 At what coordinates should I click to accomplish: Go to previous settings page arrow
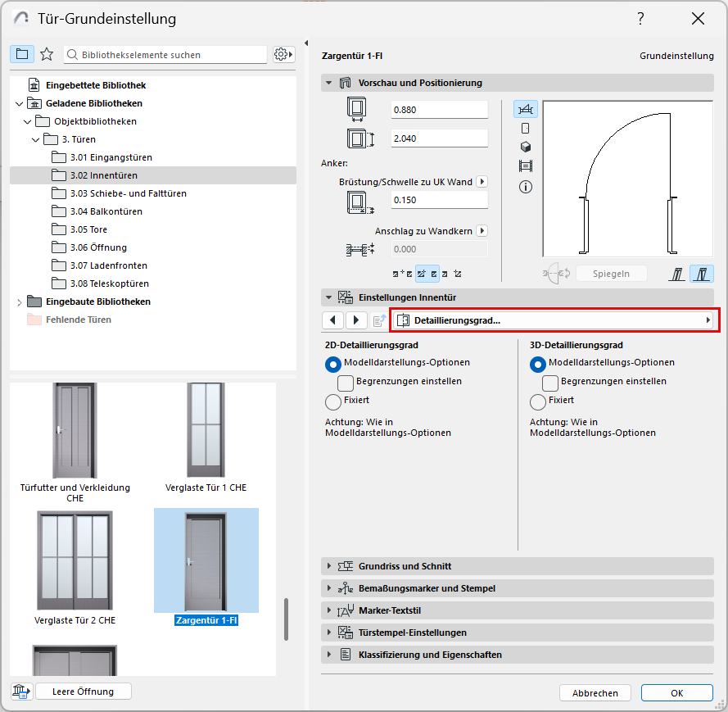click(x=332, y=320)
